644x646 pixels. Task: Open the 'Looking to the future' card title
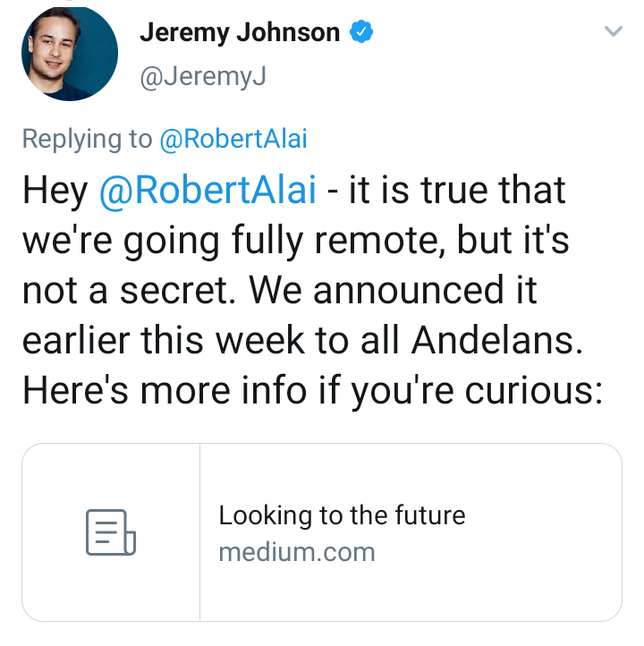point(342,515)
